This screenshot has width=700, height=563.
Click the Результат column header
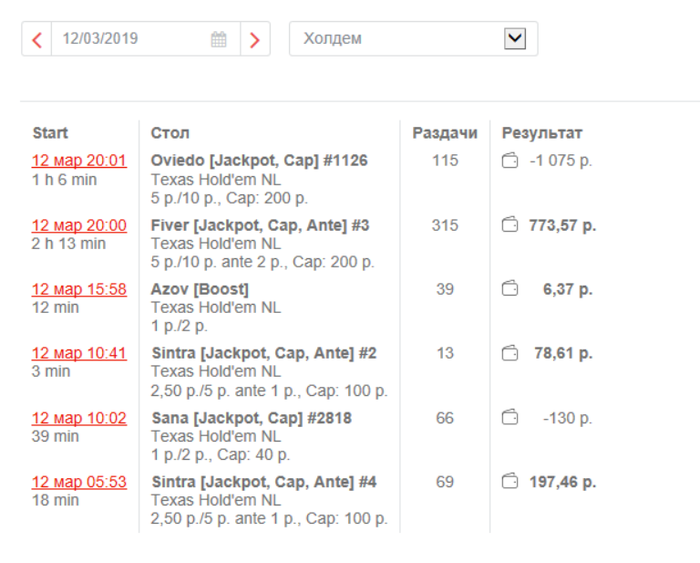point(542,133)
